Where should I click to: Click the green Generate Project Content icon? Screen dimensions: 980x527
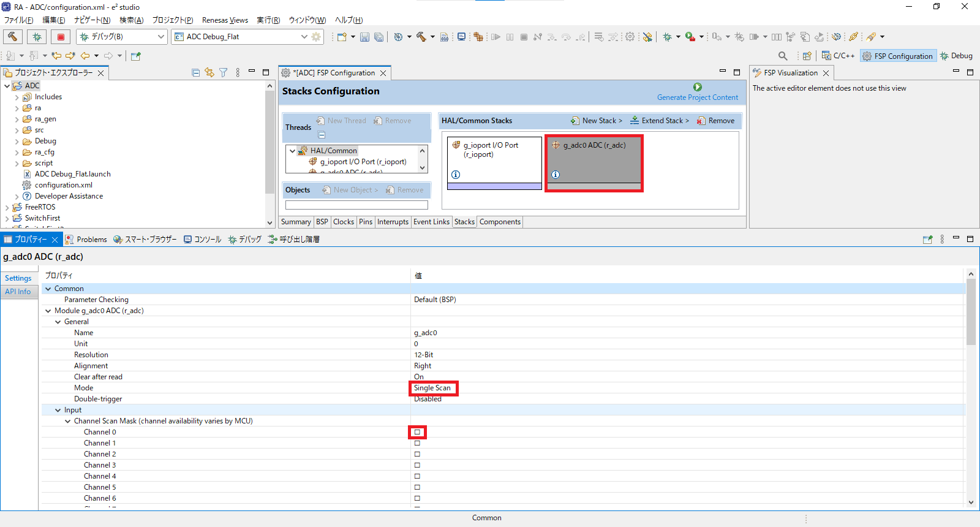pyautogui.click(x=698, y=87)
